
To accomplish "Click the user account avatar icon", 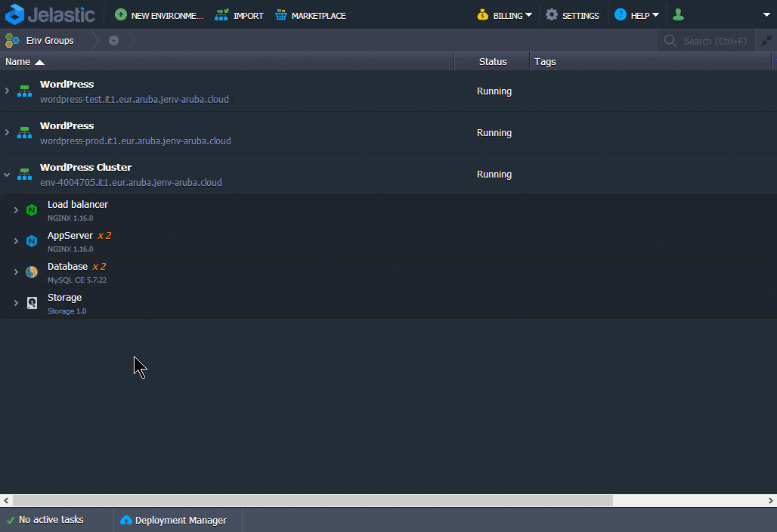I will pyautogui.click(x=678, y=14).
